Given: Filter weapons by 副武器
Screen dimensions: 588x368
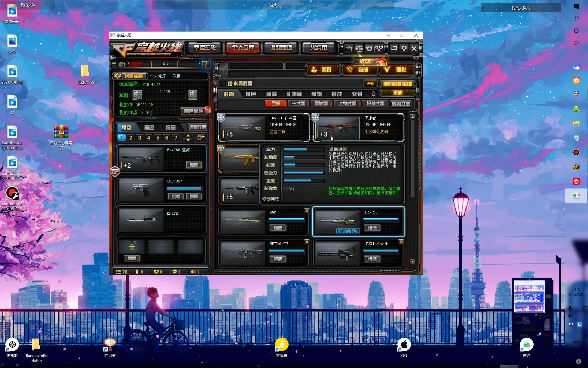Looking at the screenshot, I should tap(322, 103).
